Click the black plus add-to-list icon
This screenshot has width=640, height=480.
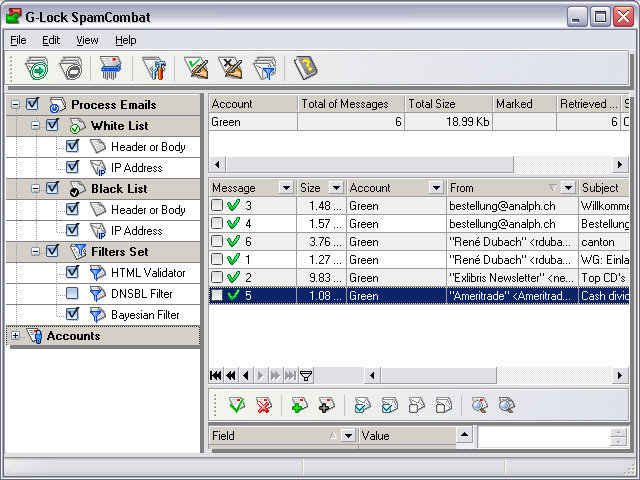327,405
